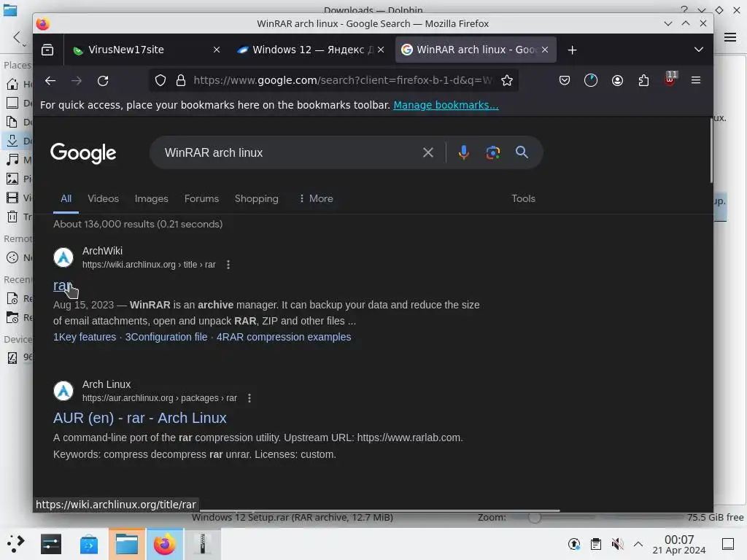Select the Images search tab

click(x=152, y=198)
